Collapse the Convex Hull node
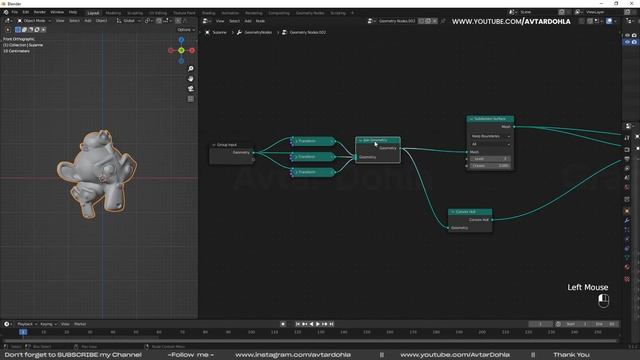 coord(453,212)
